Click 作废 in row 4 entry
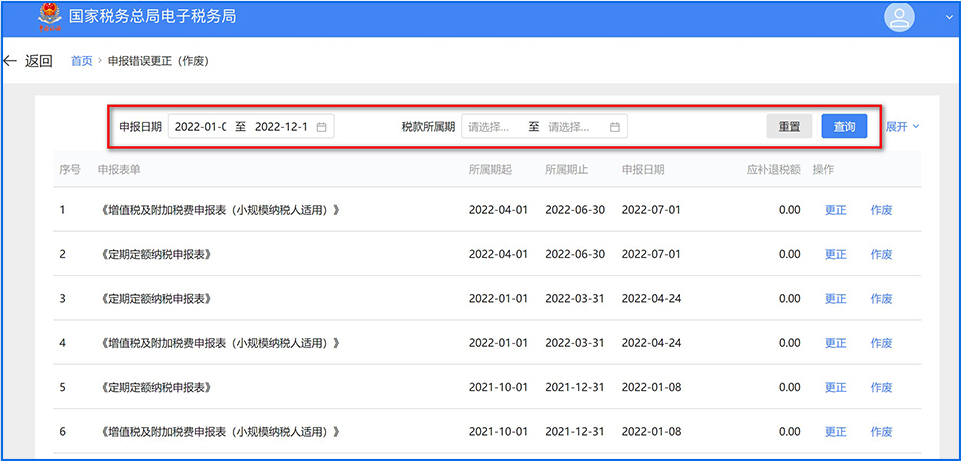The height and width of the screenshot is (461, 961). pyautogui.click(x=881, y=343)
